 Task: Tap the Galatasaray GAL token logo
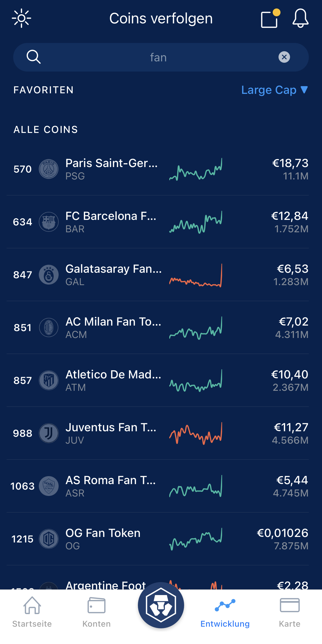[x=49, y=275]
